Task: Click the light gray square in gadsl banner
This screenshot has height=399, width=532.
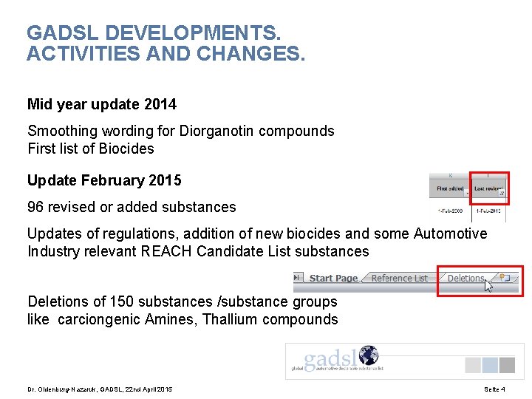Action: pyautogui.click(x=473, y=365)
